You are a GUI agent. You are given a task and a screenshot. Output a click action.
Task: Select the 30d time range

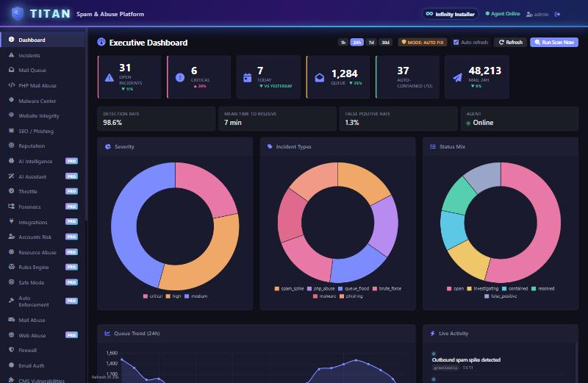[x=385, y=43]
